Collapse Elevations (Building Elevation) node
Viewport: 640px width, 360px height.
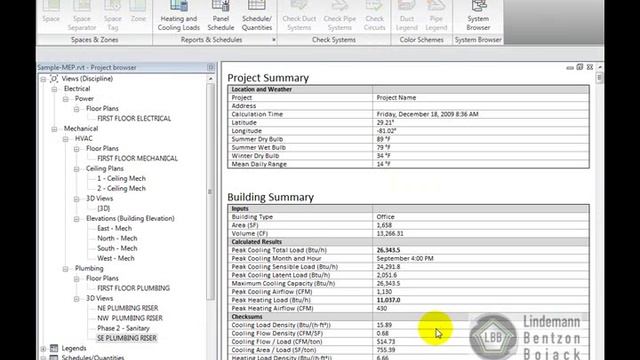[76, 219]
